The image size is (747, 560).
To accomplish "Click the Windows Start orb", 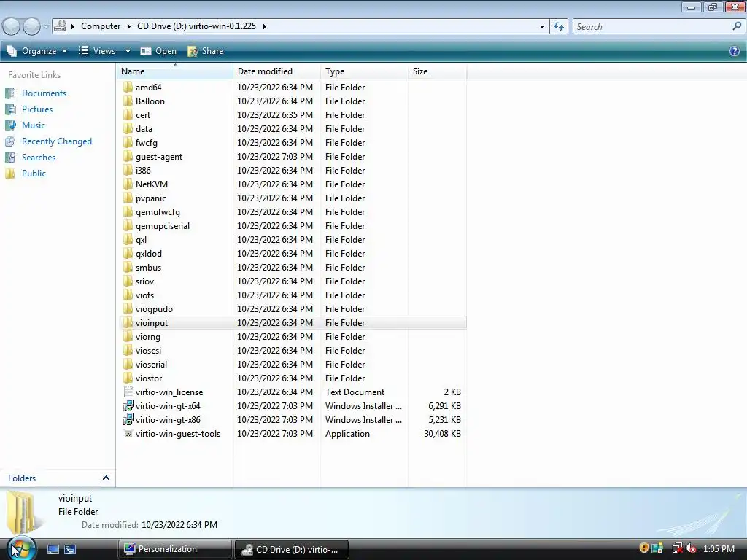I will 20,548.
